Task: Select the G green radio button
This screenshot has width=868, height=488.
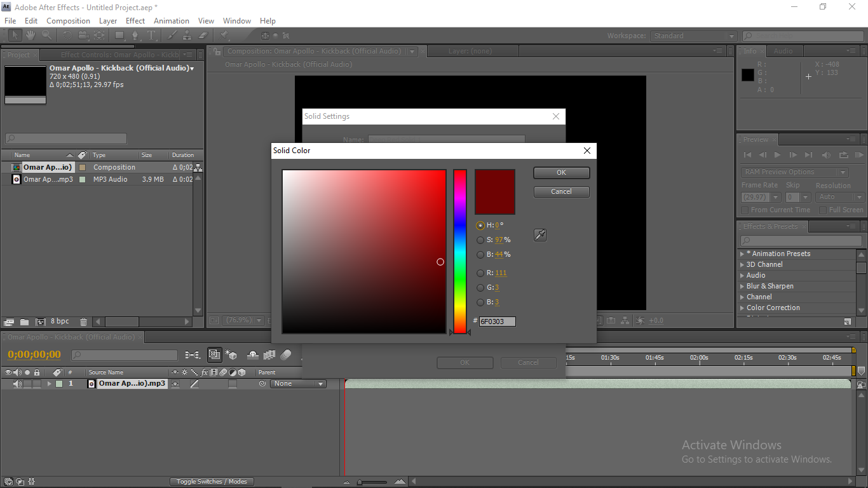Action: pyautogui.click(x=480, y=288)
